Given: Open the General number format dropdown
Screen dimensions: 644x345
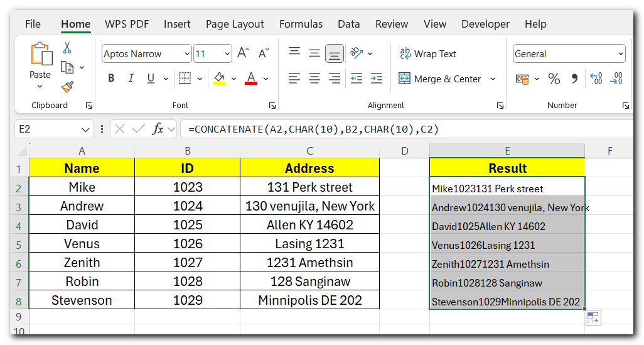Looking at the screenshot, I should [621, 54].
